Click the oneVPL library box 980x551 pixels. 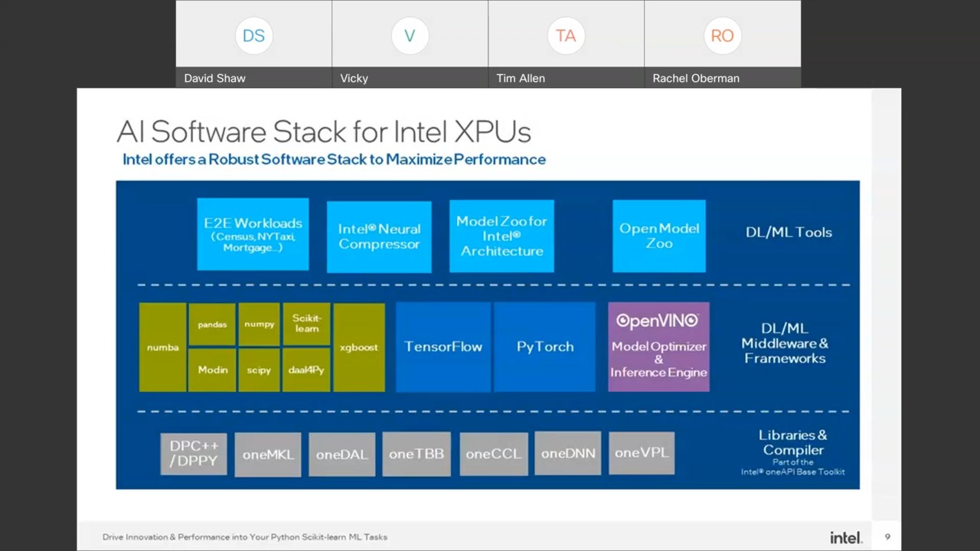pos(642,453)
